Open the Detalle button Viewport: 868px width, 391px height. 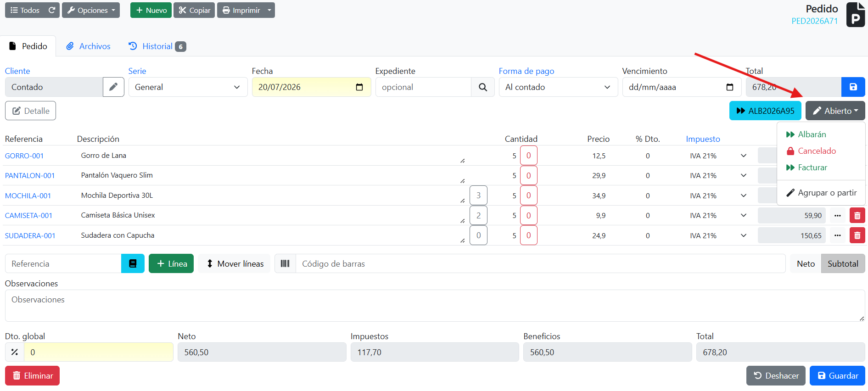click(x=30, y=111)
